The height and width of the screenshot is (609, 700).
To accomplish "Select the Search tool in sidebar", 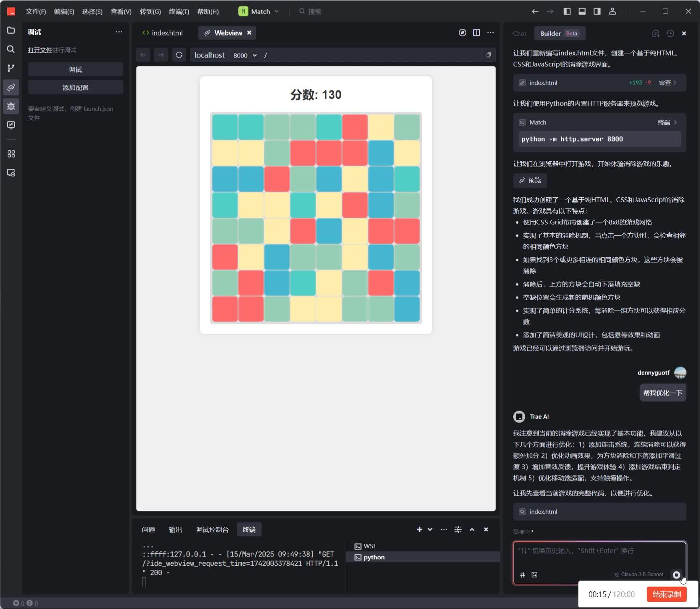I will [10, 50].
